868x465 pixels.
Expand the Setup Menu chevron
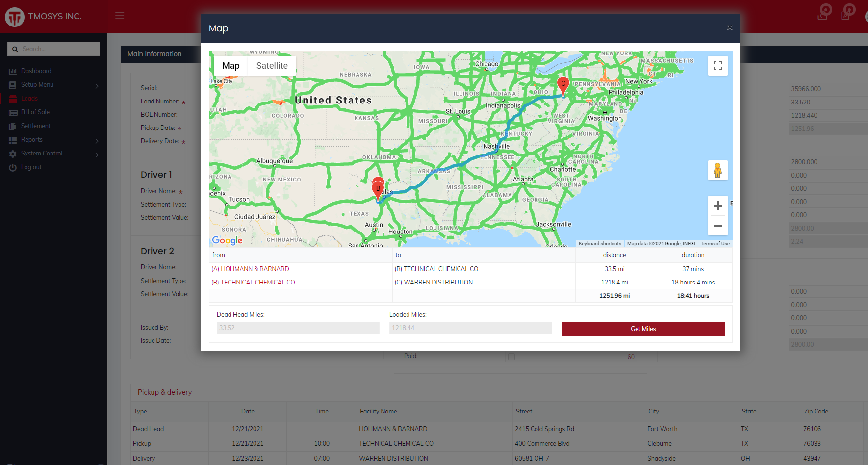[97, 86]
